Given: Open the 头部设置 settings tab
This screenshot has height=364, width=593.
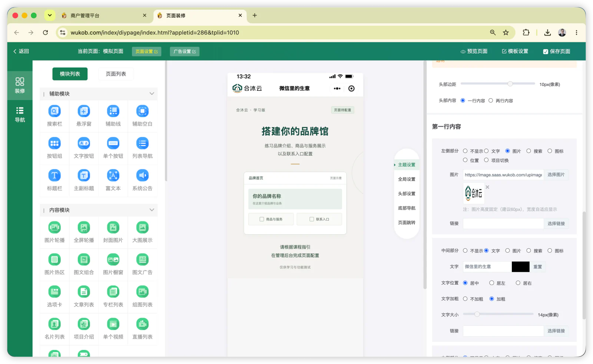Looking at the screenshot, I should point(407,193).
